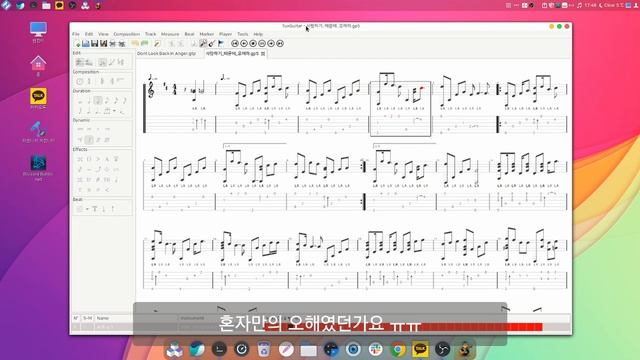The image size is (640, 360).
Task: Click the highlighted measure in the score
Action: point(400,109)
